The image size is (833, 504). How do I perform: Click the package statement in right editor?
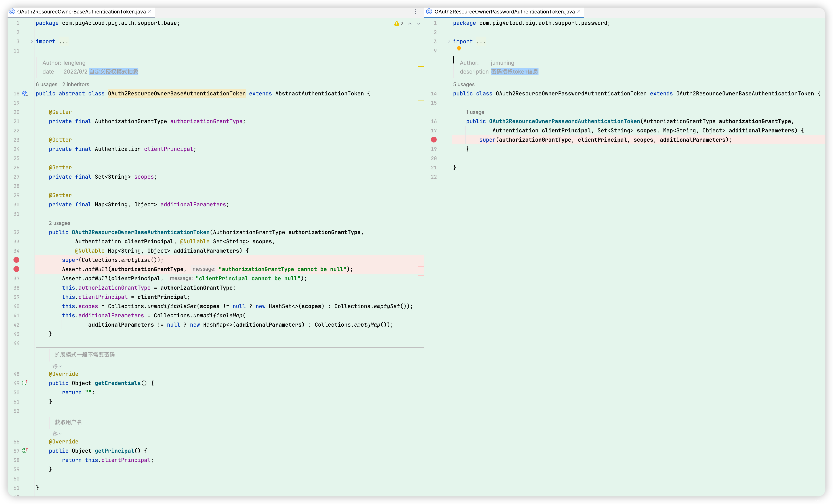531,23
